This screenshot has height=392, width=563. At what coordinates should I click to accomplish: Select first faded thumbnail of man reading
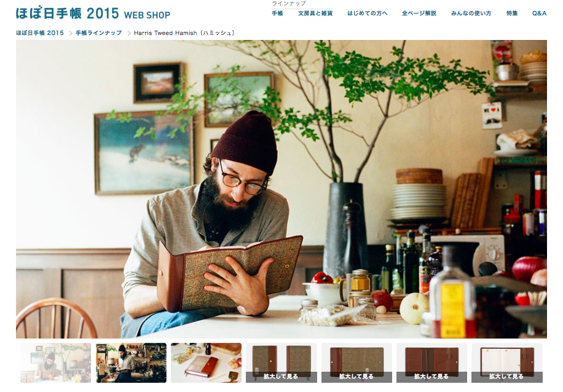click(56, 363)
